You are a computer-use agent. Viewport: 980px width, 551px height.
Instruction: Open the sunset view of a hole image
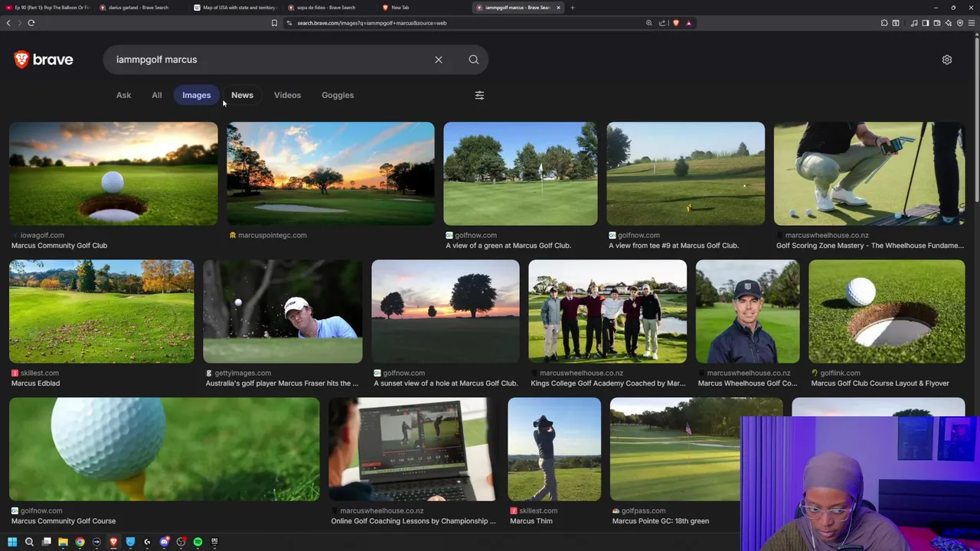[446, 311]
